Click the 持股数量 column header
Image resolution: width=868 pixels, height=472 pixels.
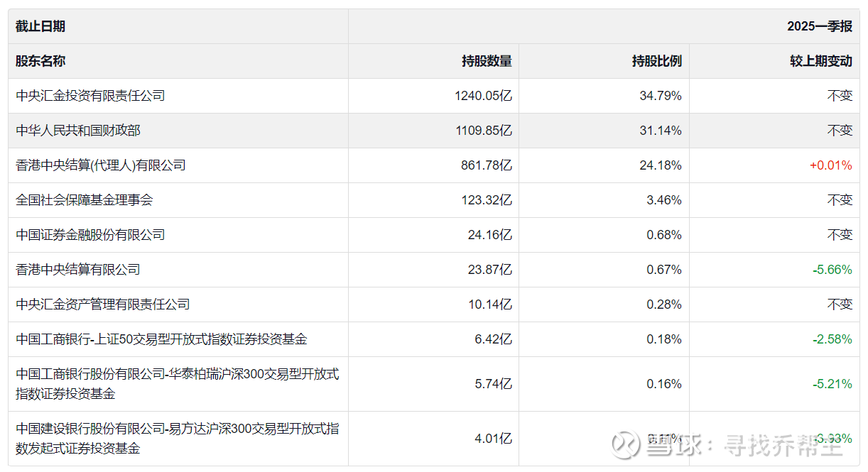[487, 61]
